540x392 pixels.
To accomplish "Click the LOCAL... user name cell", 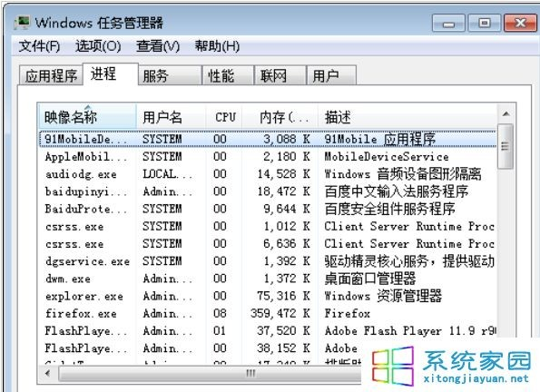I will tap(167, 174).
